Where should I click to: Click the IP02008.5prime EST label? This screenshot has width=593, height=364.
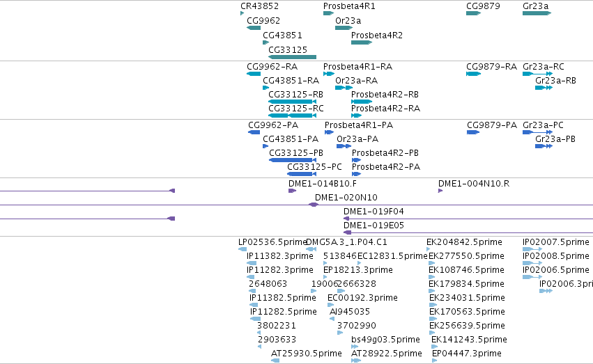[x=556, y=256]
